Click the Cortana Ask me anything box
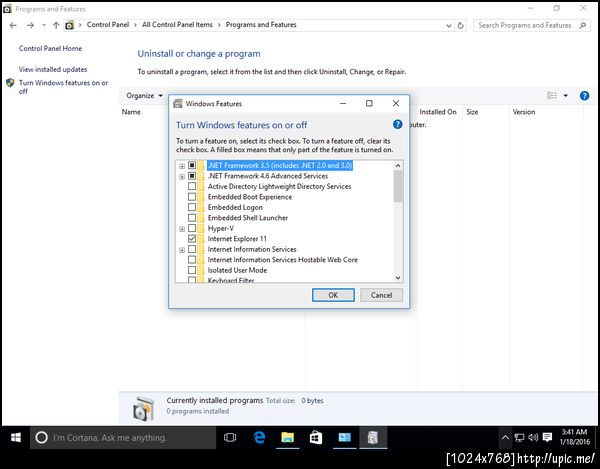The width and height of the screenshot is (600, 469). [x=123, y=437]
